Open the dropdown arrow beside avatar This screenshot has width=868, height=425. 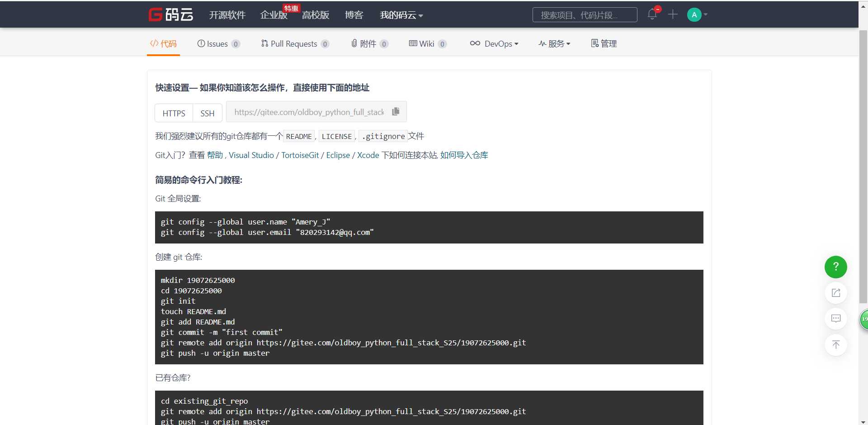pyautogui.click(x=706, y=14)
